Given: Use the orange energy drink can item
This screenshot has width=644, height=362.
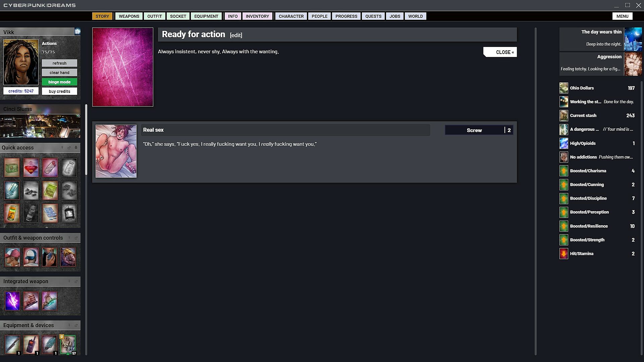Looking at the screenshot, I should [x=12, y=213].
